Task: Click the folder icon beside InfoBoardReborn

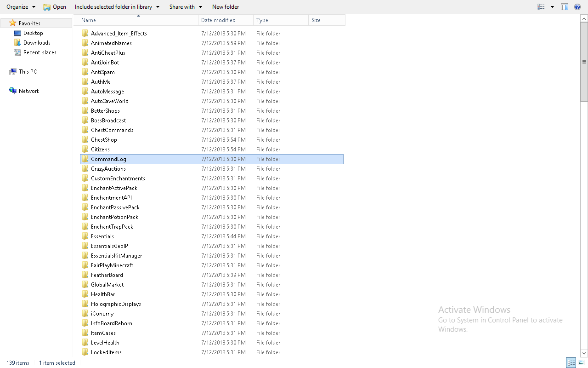Action: 85,323
